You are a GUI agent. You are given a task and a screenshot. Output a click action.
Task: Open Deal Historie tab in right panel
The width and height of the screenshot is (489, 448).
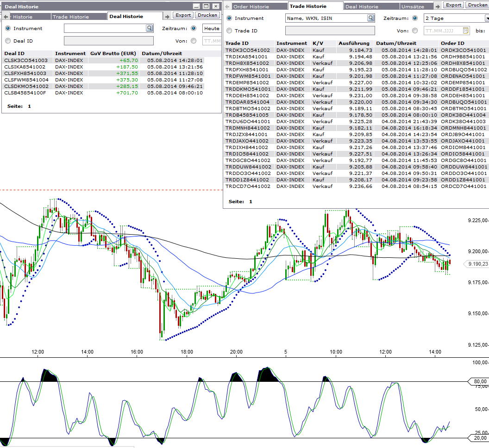(371, 6)
